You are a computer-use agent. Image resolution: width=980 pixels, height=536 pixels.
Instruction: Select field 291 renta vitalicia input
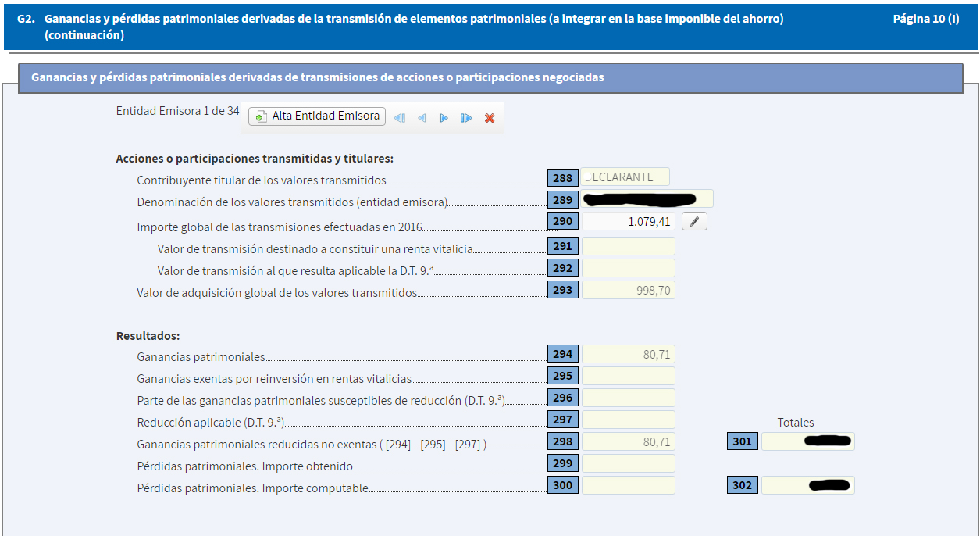(x=628, y=246)
